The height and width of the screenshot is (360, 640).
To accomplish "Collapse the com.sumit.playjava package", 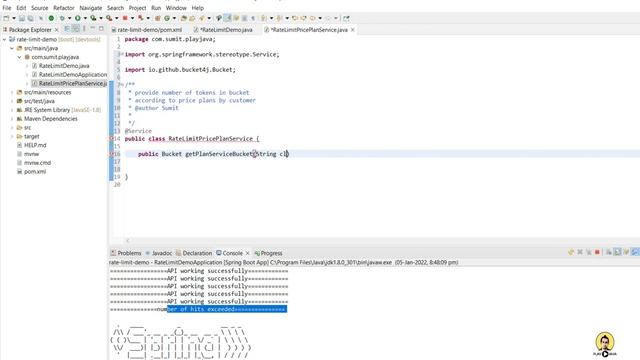I will (19, 57).
